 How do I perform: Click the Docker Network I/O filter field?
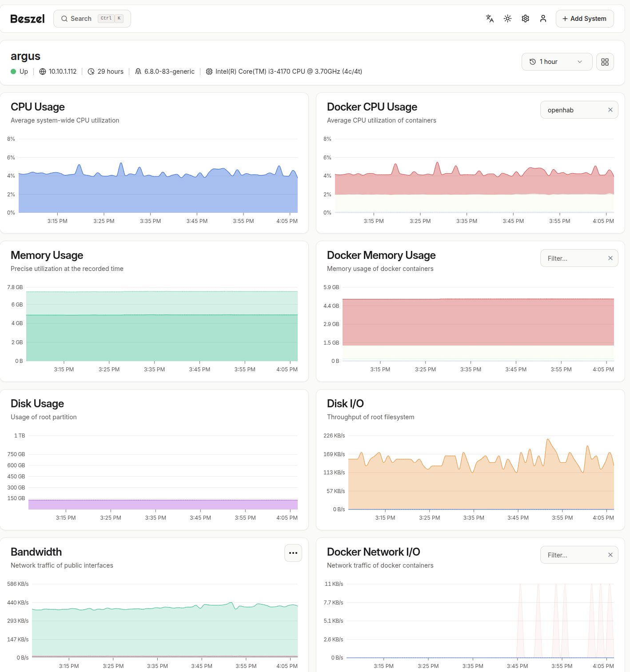573,555
